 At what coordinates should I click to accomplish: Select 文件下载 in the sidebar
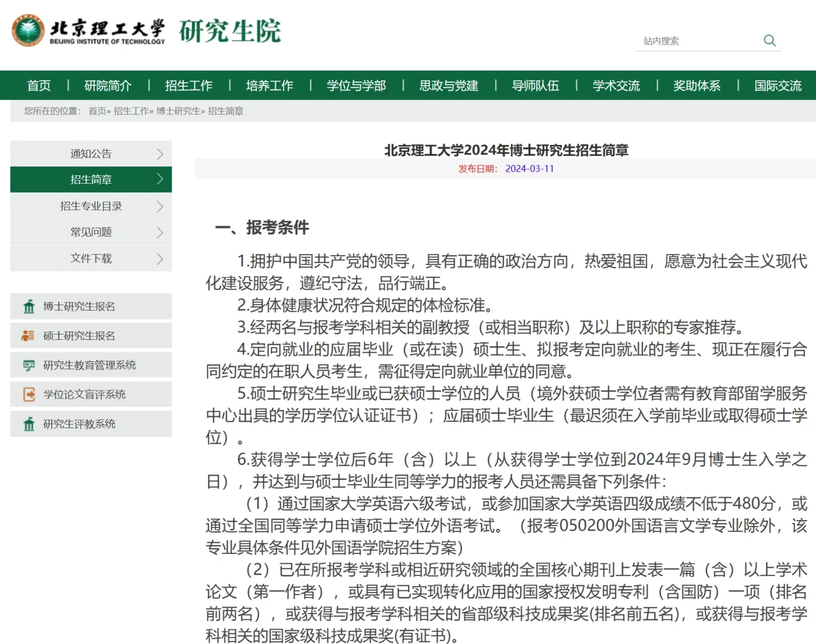[x=91, y=259]
